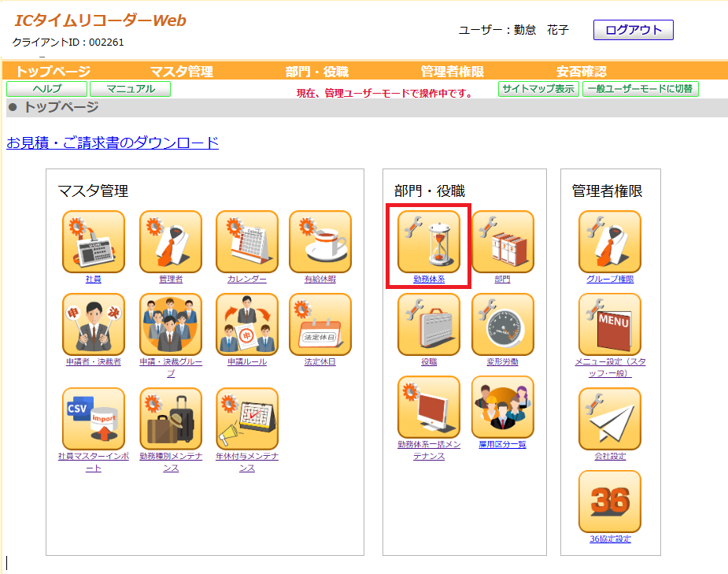The height and width of the screenshot is (574, 728).
Task: Click the ヘルプ button
Action: click(x=47, y=89)
